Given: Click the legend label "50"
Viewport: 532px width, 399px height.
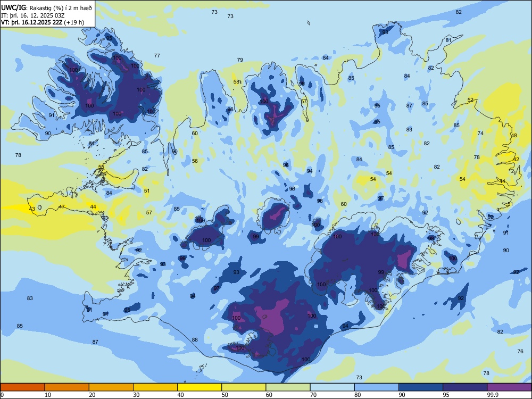Looking at the screenshot, I should pyautogui.click(x=225, y=395).
